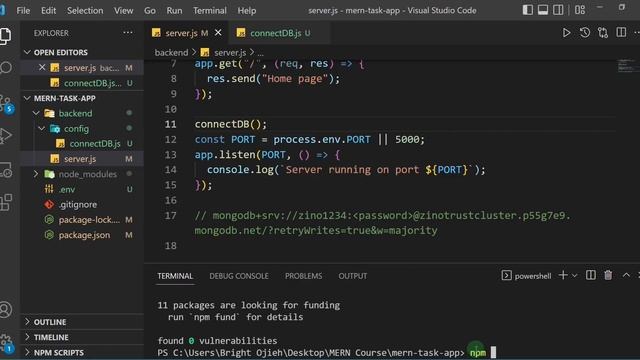Switch to the Output panel tab

[353, 276]
